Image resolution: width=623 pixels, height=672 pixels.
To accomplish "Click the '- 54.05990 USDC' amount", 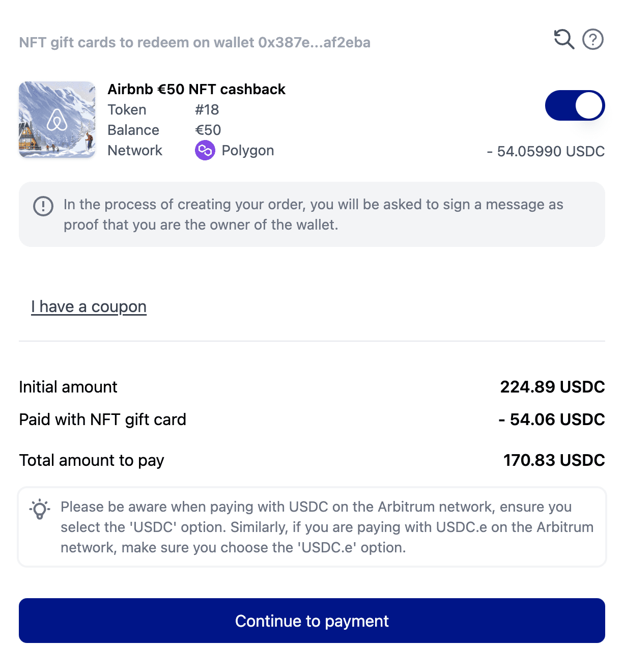I will pos(546,151).
